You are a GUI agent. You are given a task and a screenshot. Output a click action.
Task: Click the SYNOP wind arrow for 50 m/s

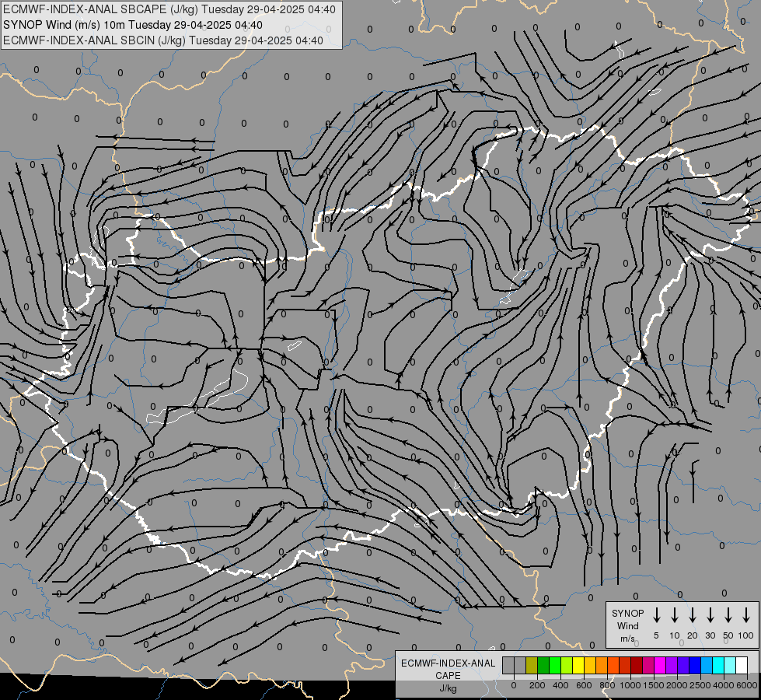point(728,614)
